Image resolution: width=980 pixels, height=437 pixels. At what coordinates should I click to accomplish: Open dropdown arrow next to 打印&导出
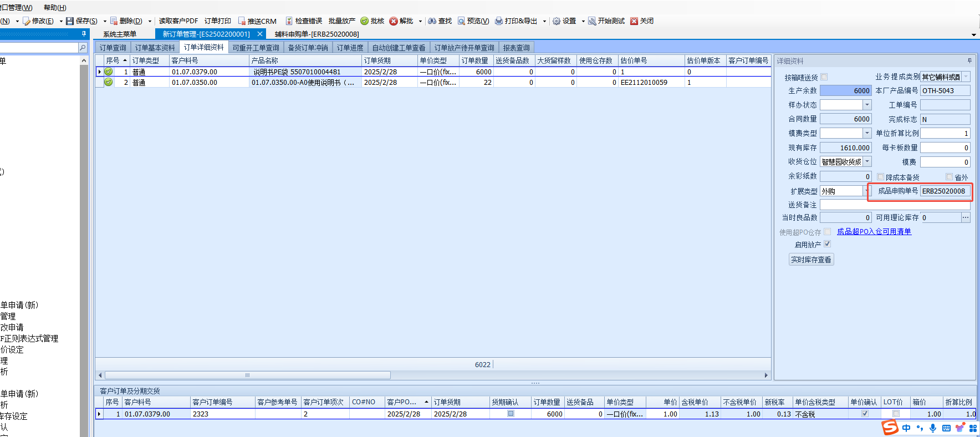pos(544,21)
